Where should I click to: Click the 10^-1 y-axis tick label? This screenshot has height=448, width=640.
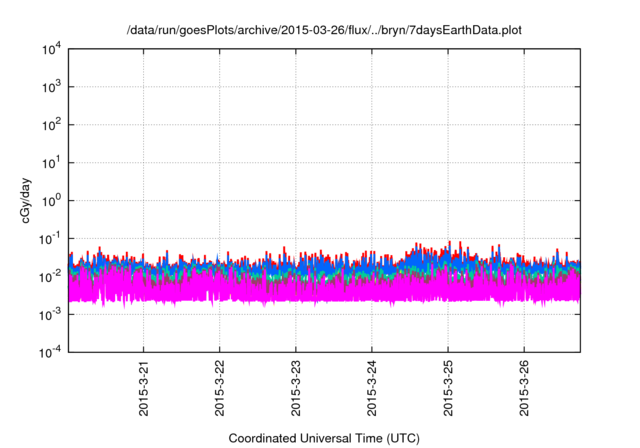51,239
